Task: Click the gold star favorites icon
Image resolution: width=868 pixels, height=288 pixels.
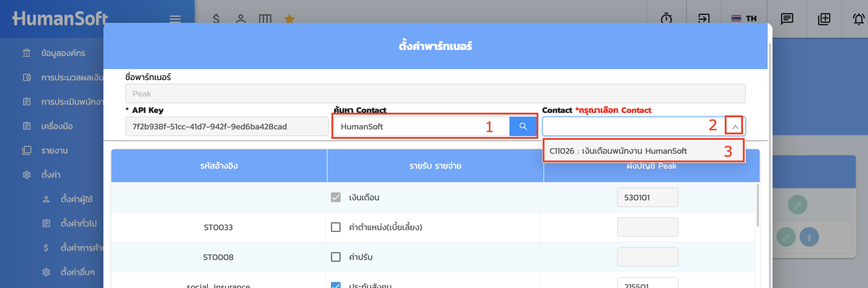Action: coord(289,18)
